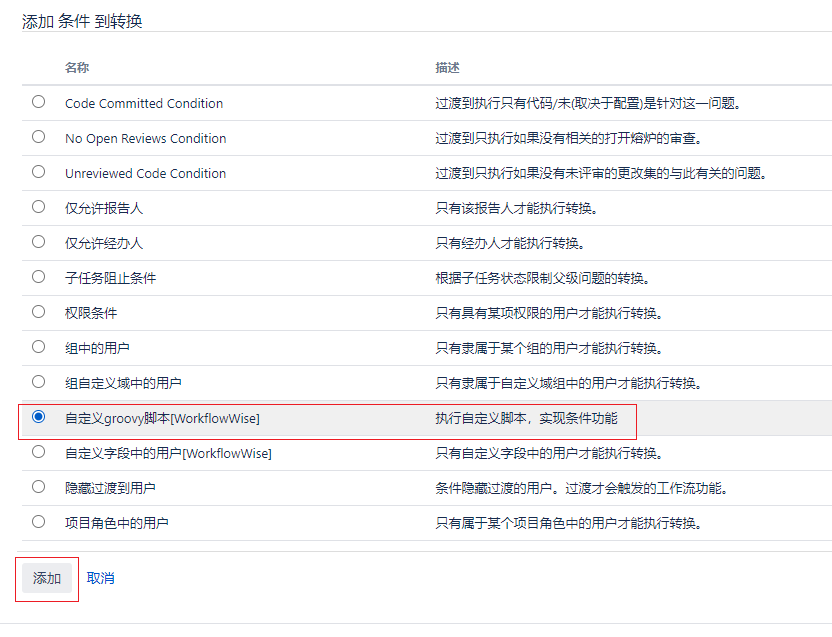Pick the 仅允许报告人 radio option
This screenshot has width=832, height=637.
click(38, 207)
